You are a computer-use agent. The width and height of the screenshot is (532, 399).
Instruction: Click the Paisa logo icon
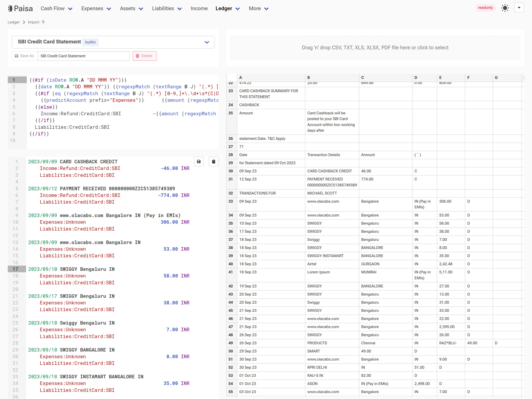(x=10, y=8)
